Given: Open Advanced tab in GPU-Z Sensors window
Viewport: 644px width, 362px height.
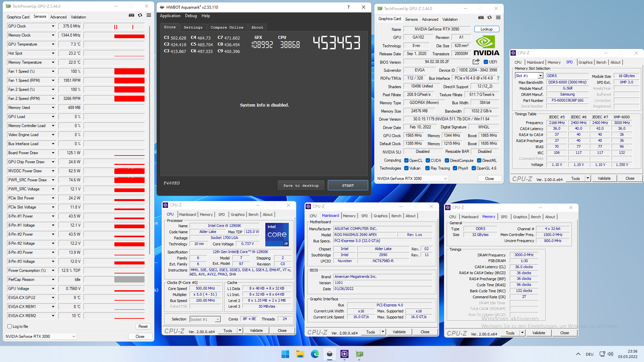Looking at the screenshot, I should coord(58,17).
